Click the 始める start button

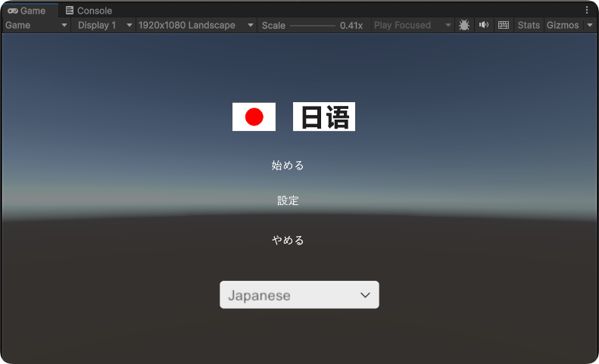(288, 166)
